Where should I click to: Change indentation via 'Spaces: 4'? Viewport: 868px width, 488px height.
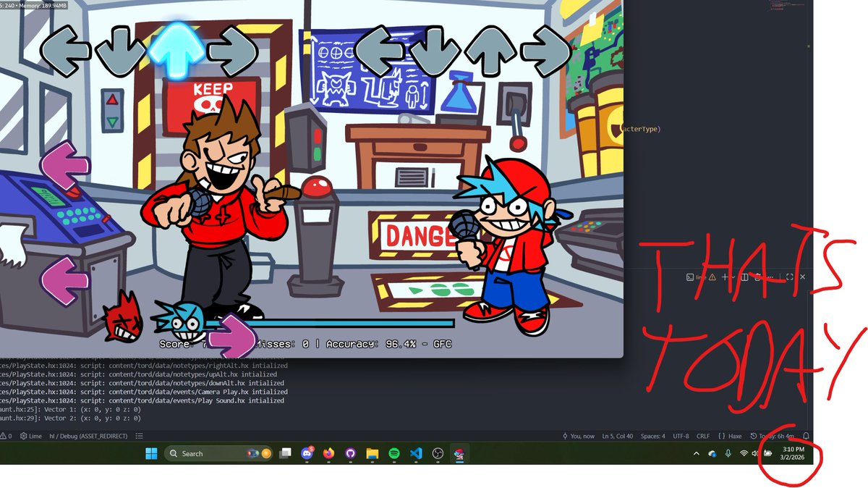652,437
